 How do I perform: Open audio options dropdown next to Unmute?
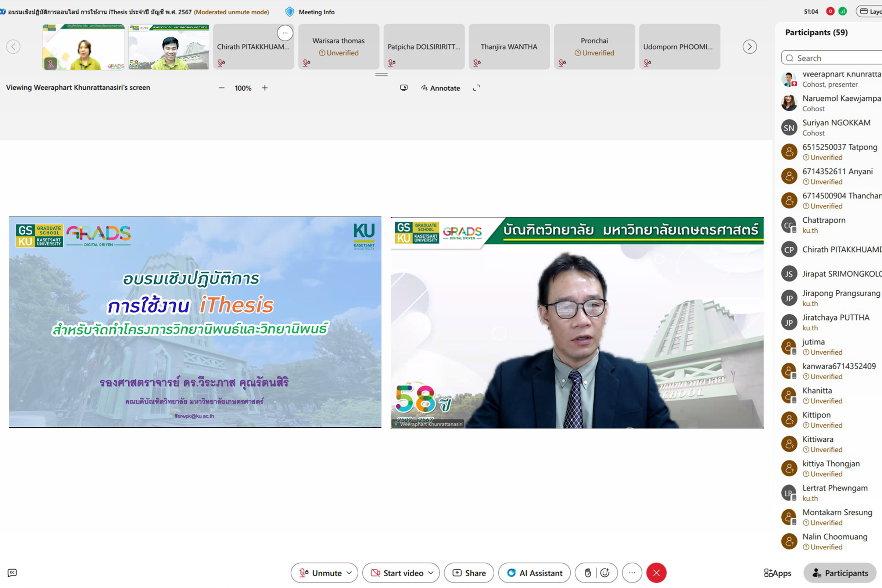(x=349, y=573)
